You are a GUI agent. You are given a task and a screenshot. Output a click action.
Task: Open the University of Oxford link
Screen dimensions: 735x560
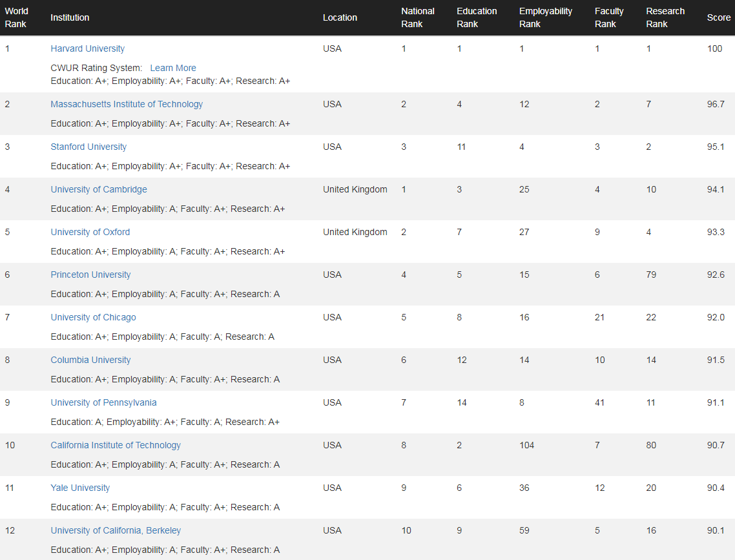point(90,232)
